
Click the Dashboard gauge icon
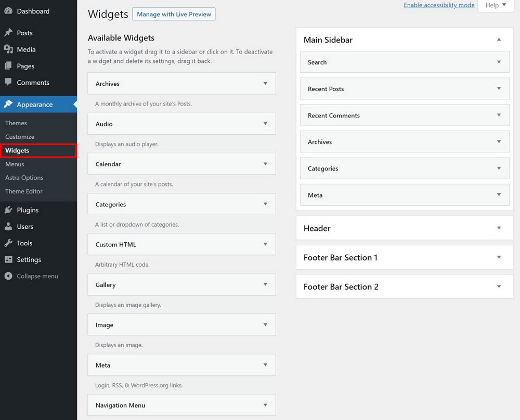[8, 10]
